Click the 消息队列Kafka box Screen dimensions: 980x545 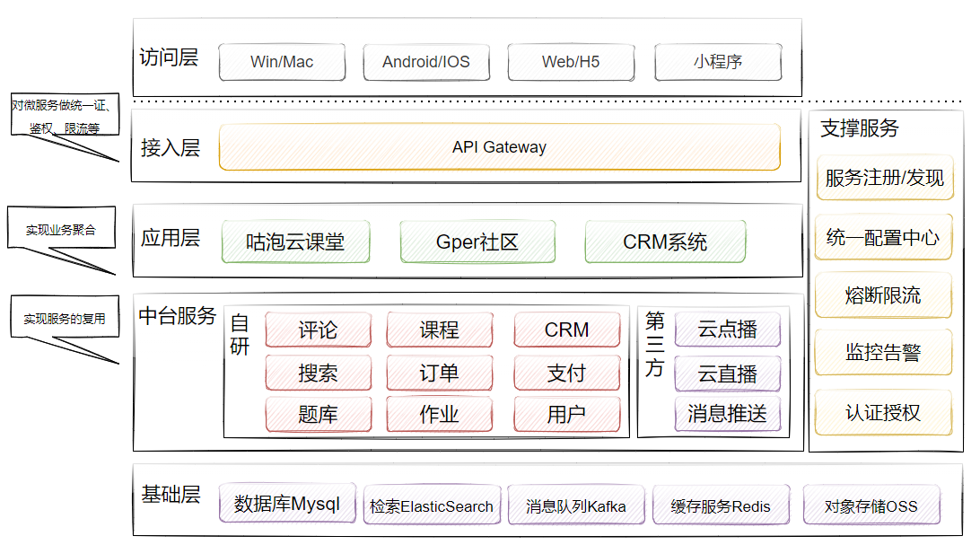575,505
